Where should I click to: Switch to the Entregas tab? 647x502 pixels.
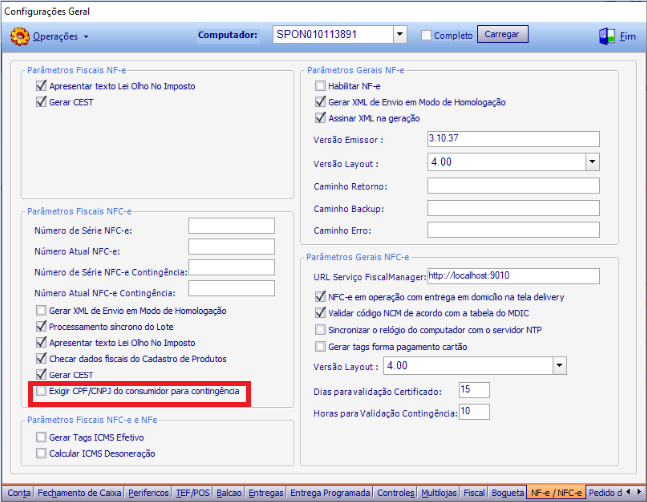[266, 493]
